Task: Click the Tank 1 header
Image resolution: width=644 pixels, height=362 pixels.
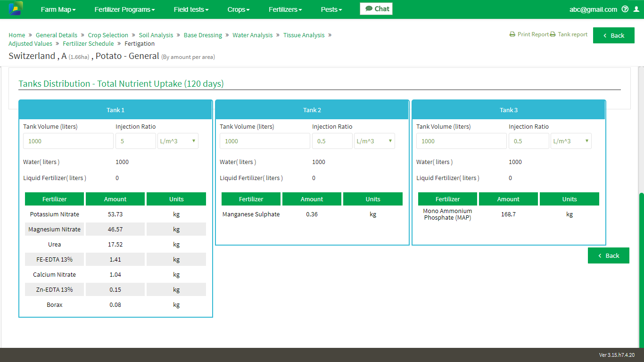Action: click(x=116, y=110)
